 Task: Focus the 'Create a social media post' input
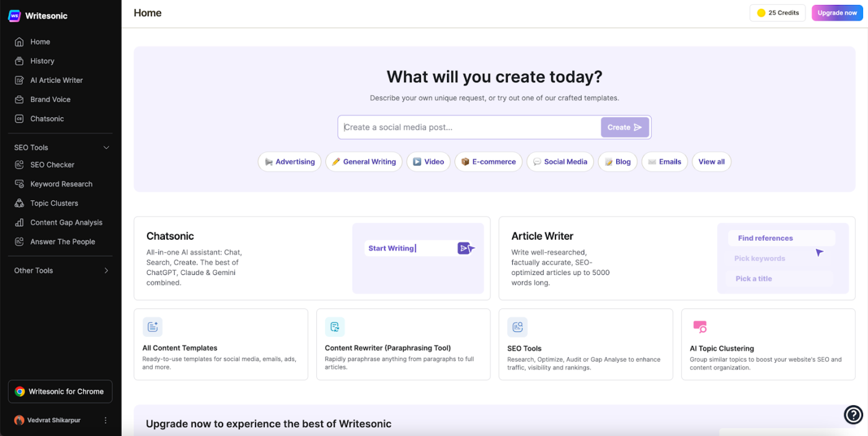(x=470, y=128)
